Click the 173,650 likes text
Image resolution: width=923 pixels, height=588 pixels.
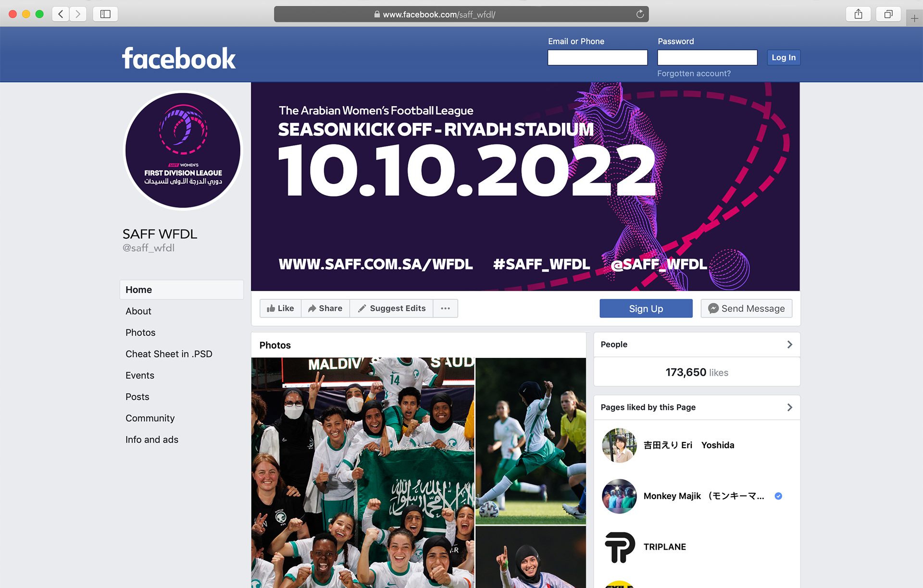tap(697, 372)
